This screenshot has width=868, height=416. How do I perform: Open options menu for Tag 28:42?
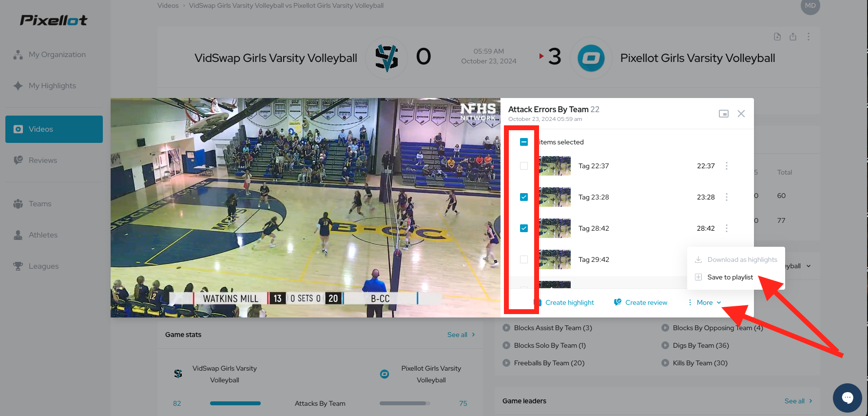tap(727, 228)
